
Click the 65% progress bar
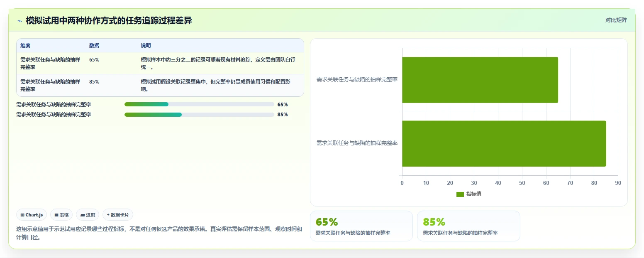coord(199,104)
